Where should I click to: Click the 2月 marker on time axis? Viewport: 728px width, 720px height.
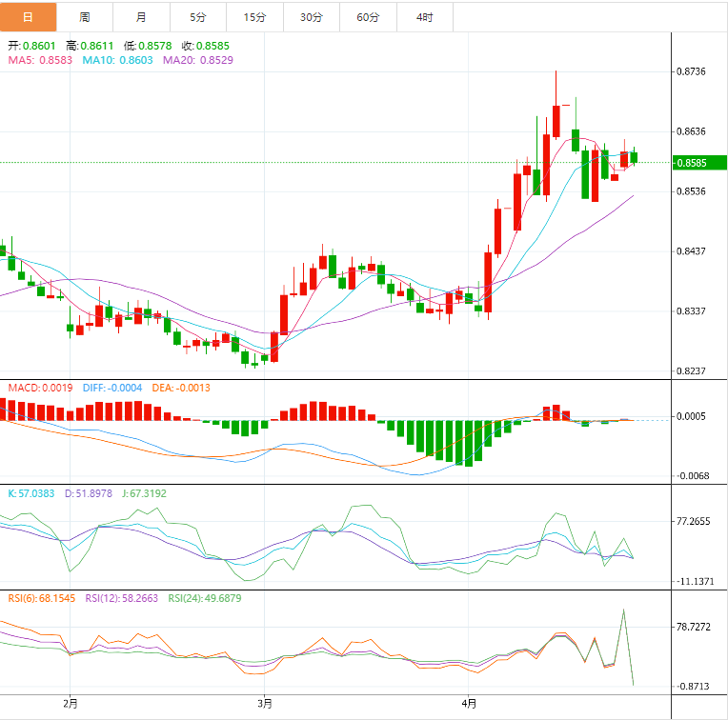[70, 704]
